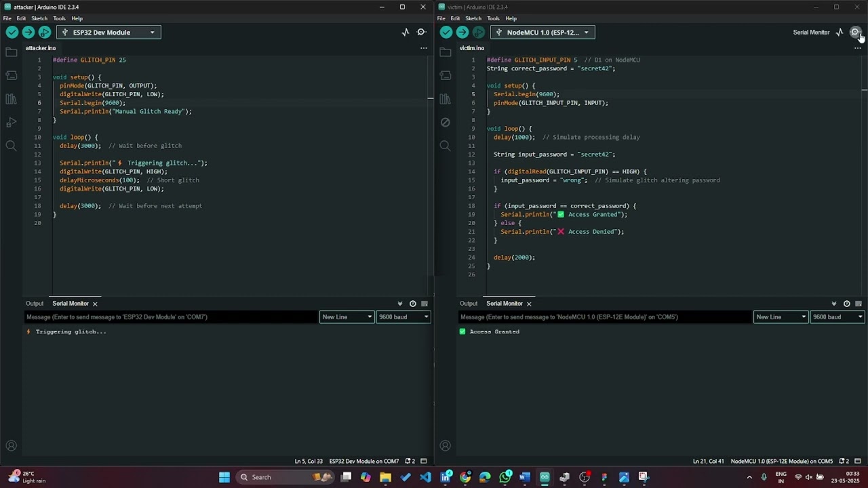
Task: Switch to Output tab in victim window
Action: pyautogui.click(x=469, y=304)
